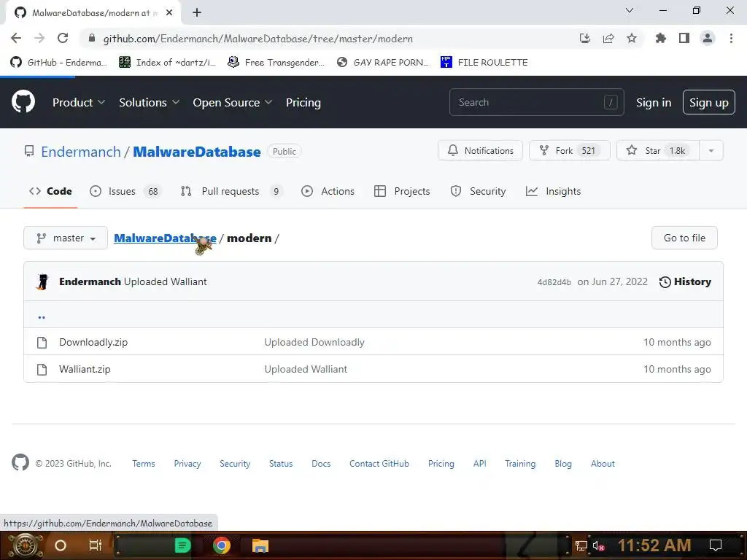Viewport: 747px width, 560px height.
Task: Click the MalwareDatabase breadcrumb link
Action: (x=165, y=238)
